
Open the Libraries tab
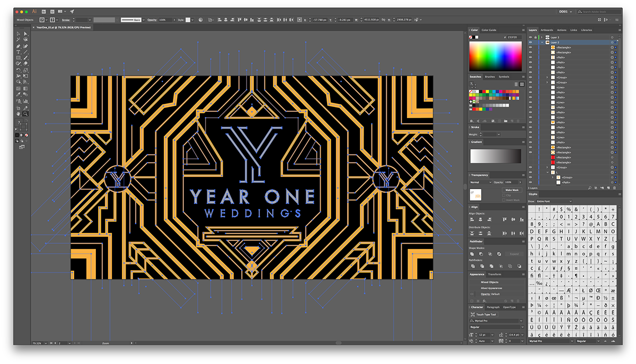coord(586,30)
